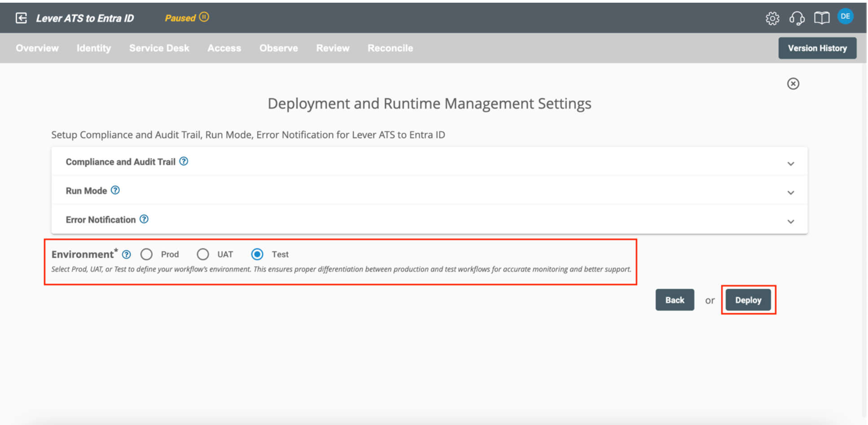Click the Environment help icon
The height and width of the screenshot is (425, 868).
[x=127, y=255]
